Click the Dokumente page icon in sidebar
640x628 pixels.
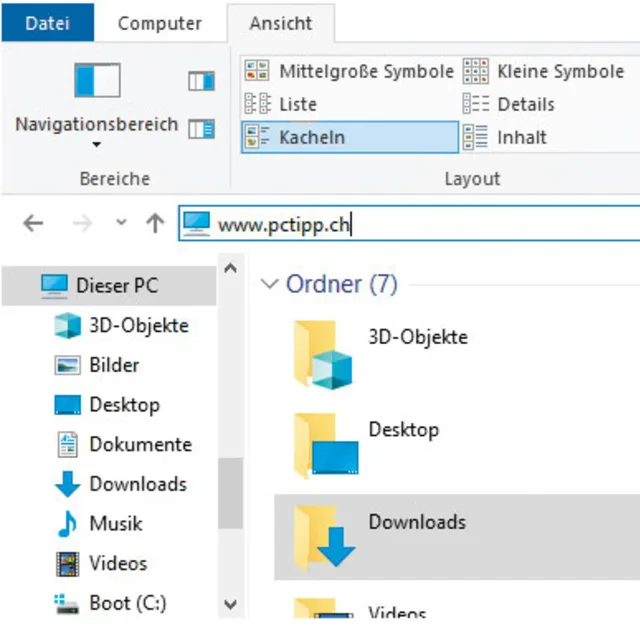[x=67, y=444]
